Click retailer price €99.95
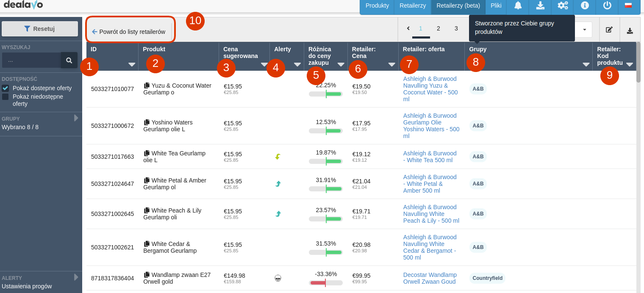This screenshot has height=293, width=644. point(361,276)
